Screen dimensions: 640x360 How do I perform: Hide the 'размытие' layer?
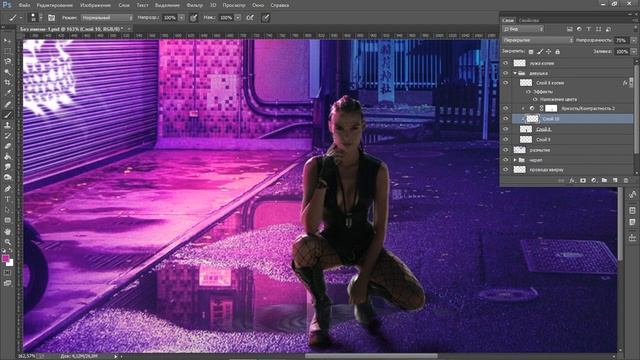[506, 150]
